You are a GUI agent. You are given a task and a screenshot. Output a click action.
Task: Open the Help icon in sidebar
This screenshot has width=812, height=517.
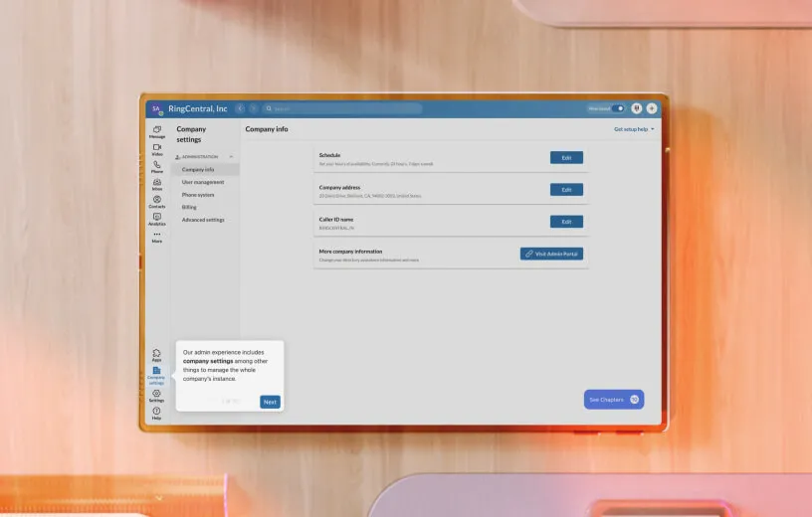[x=156, y=414]
